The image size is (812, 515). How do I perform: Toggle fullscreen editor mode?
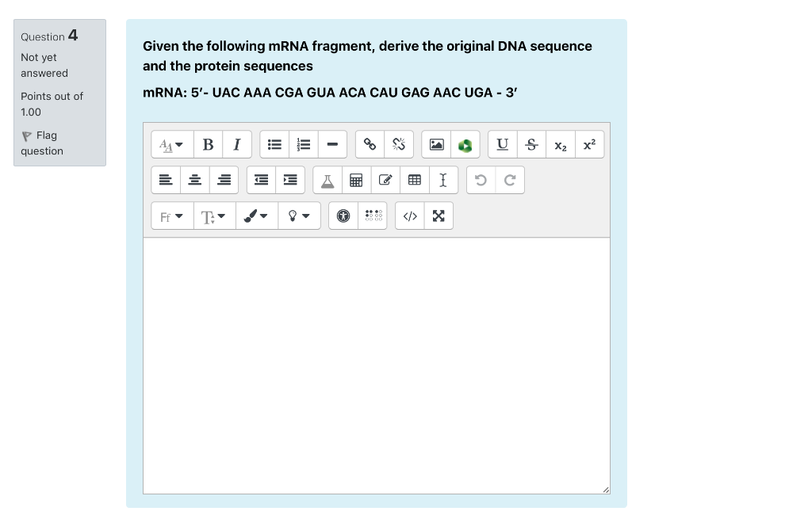[x=439, y=216]
